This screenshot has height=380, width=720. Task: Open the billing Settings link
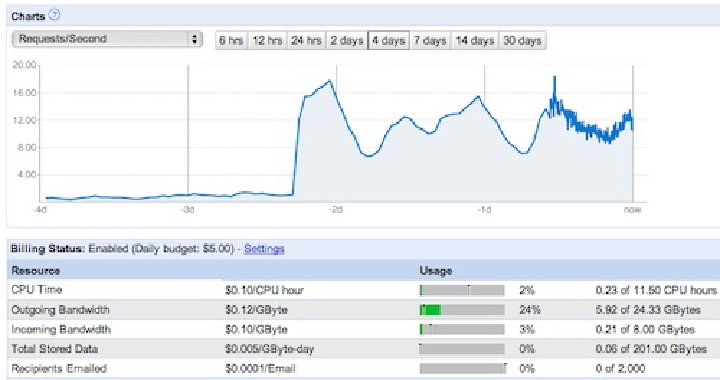[264, 249]
